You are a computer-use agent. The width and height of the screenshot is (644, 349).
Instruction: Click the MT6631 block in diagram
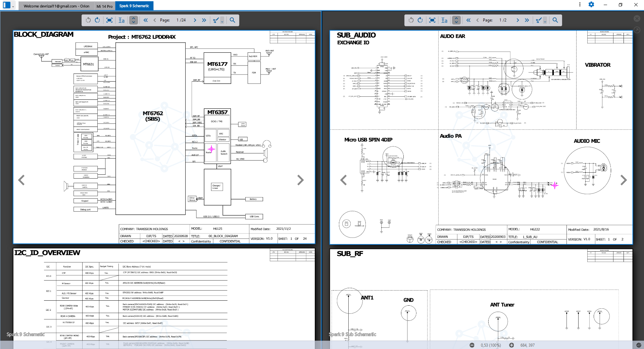89,64
